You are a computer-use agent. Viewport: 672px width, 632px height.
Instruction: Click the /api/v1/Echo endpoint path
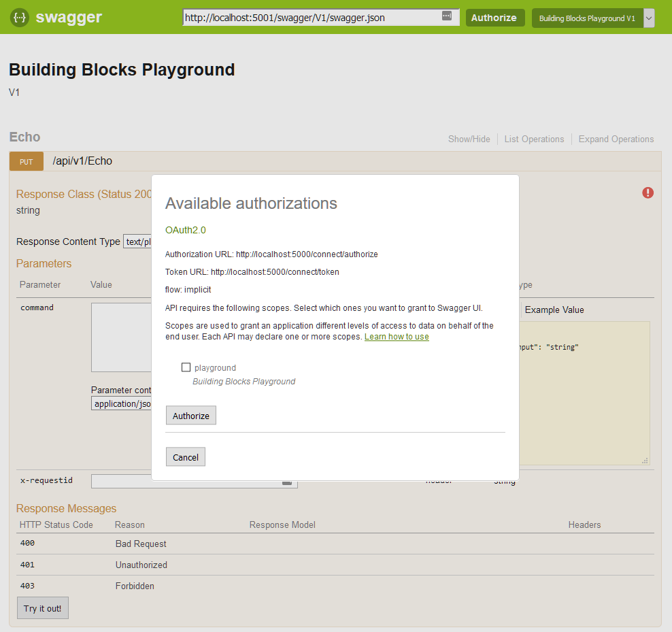(x=82, y=161)
